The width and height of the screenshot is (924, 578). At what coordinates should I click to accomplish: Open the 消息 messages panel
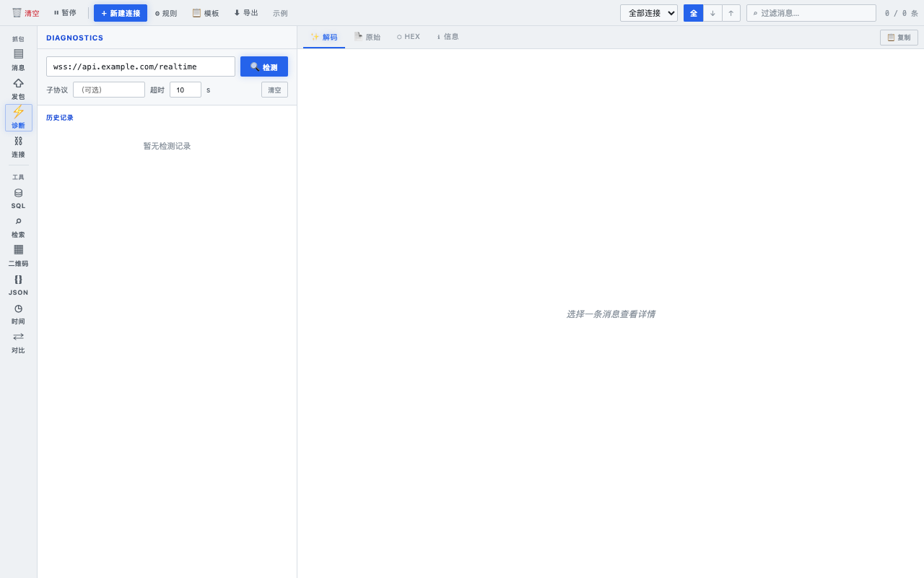[x=18, y=60]
